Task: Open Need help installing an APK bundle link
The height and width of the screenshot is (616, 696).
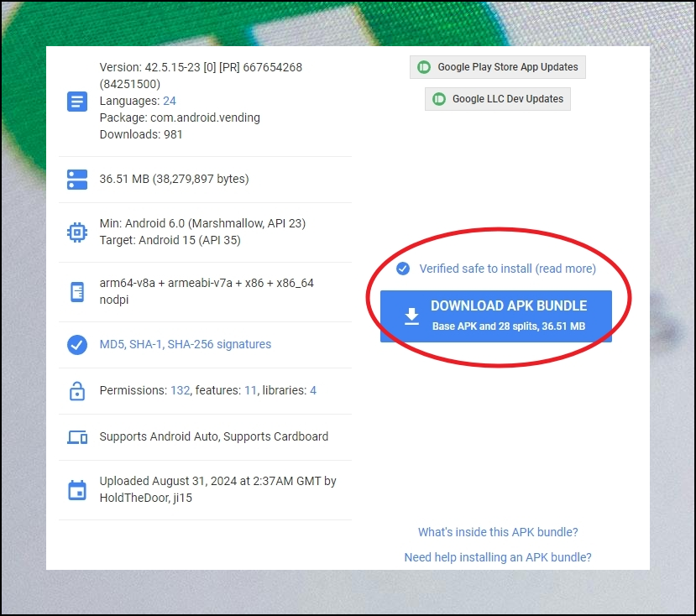Action: 498,557
